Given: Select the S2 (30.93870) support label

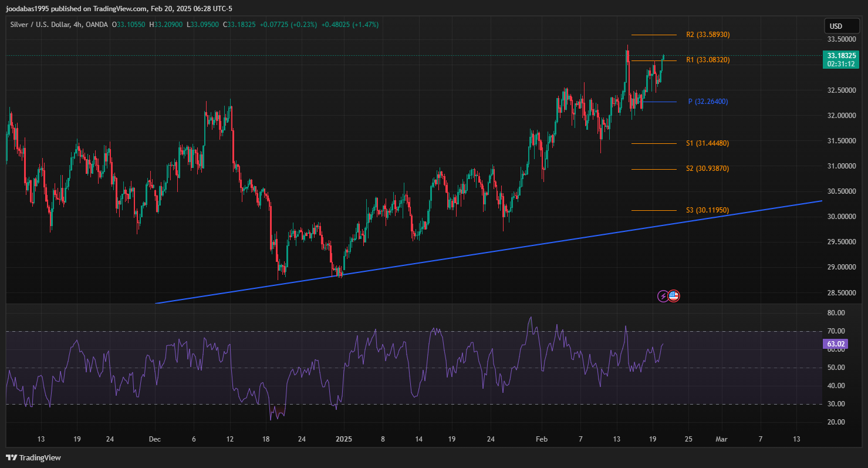Looking at the screenshot, I should (x=707, y=169).
